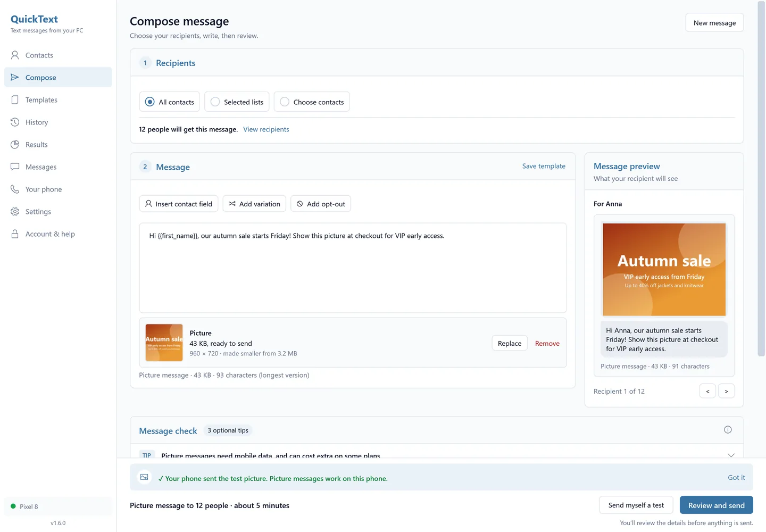Click the Contacts person icon in sidebar

[15, 55]
